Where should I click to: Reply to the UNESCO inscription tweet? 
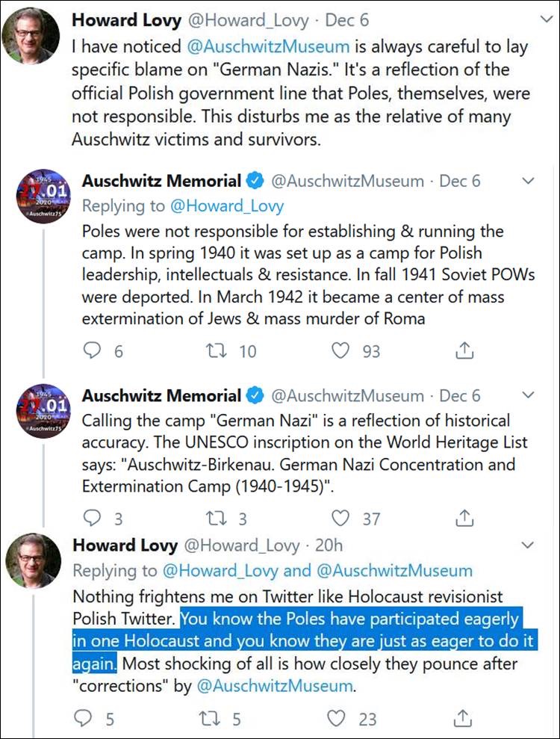93,517
